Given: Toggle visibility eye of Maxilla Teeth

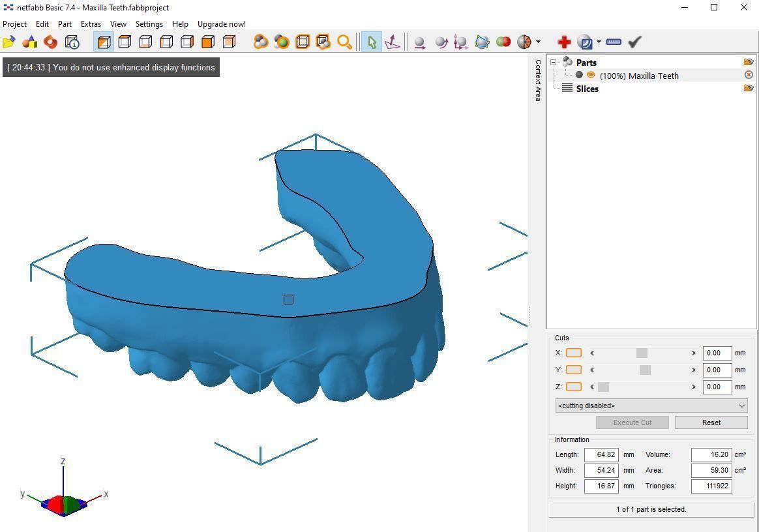Looking at the screenshot, I should point(591,75).
